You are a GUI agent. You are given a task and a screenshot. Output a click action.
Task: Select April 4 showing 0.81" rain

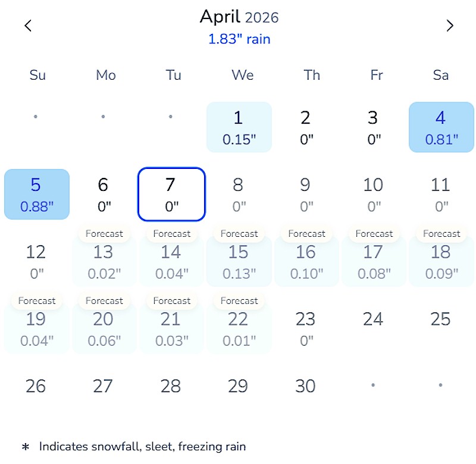coord(441,127)
